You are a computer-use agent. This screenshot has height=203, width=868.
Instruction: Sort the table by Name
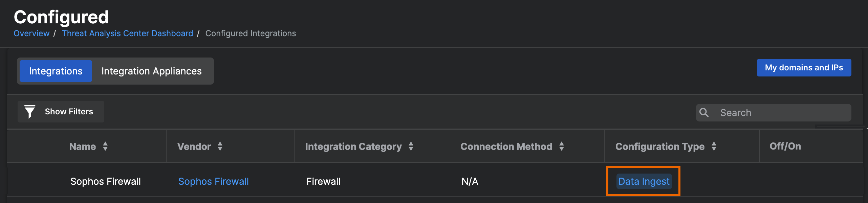(105, 146)
